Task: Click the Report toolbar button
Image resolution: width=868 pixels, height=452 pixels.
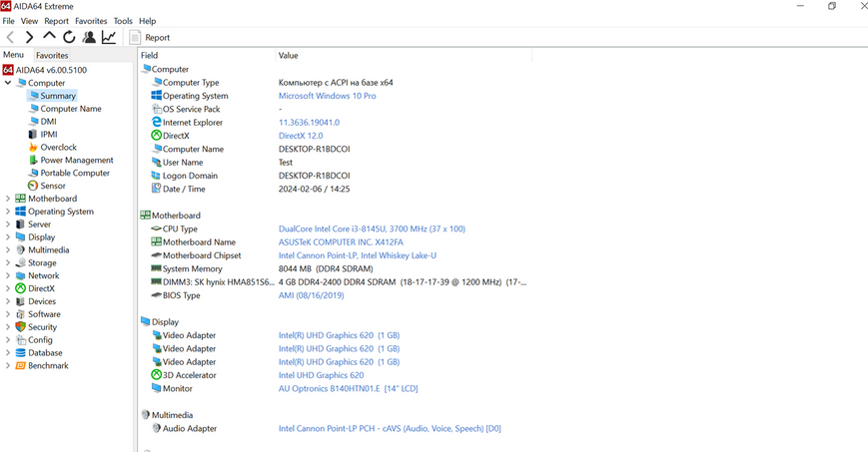Action: [x=150, y=38]
